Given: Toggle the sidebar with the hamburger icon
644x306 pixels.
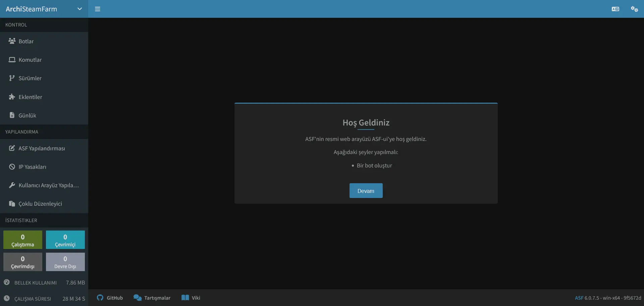Looking at the screenshot, I should (x=98, y=9).
